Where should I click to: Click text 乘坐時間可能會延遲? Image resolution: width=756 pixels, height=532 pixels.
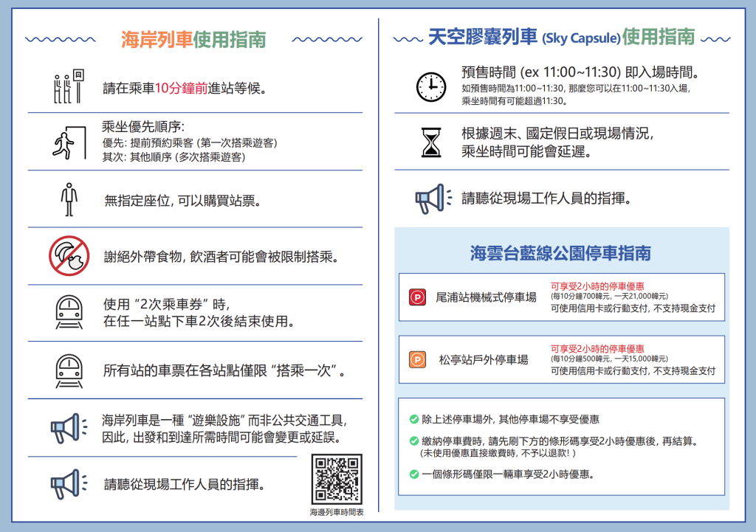coord(526,151)
